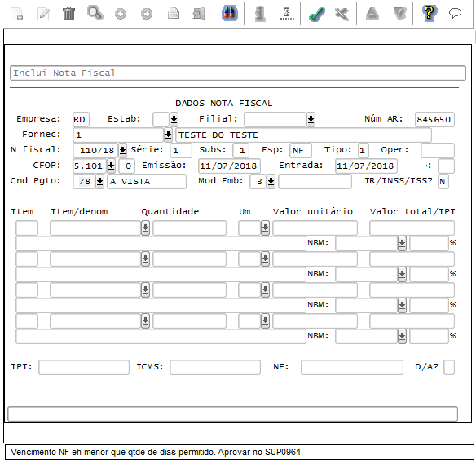This screenshot has width=476, height=464.
Task: Click the 'DADOS NOTA FISCAL' heading
Action: (x=224, y=104)
